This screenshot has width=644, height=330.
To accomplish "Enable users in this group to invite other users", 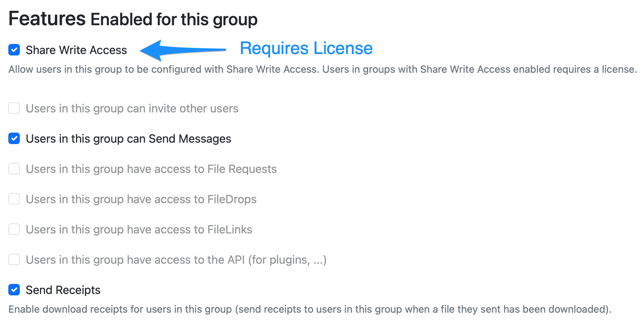I will (x=14, y=108).
